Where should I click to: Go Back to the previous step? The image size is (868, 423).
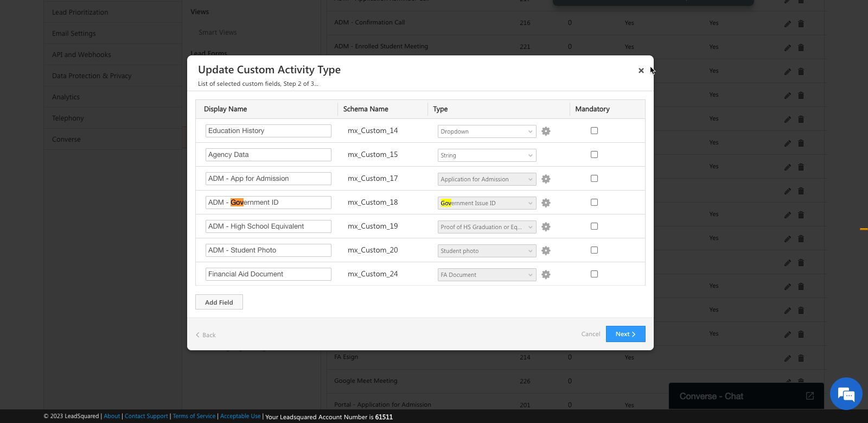206,335
